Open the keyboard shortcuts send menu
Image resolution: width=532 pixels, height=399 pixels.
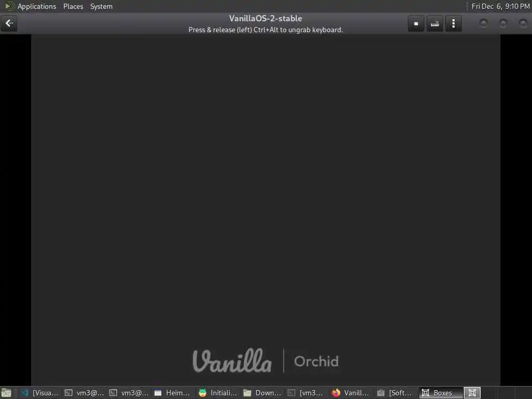tap(435, 23)
